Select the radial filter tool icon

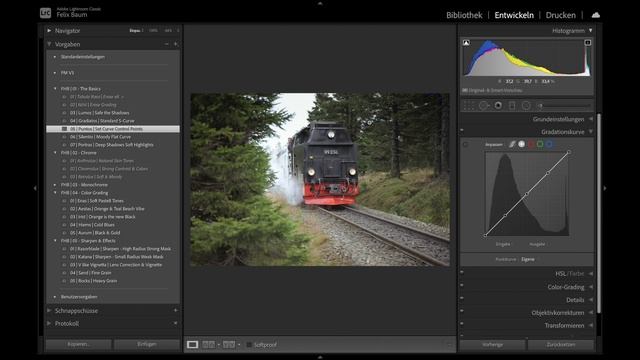[526, 106]
